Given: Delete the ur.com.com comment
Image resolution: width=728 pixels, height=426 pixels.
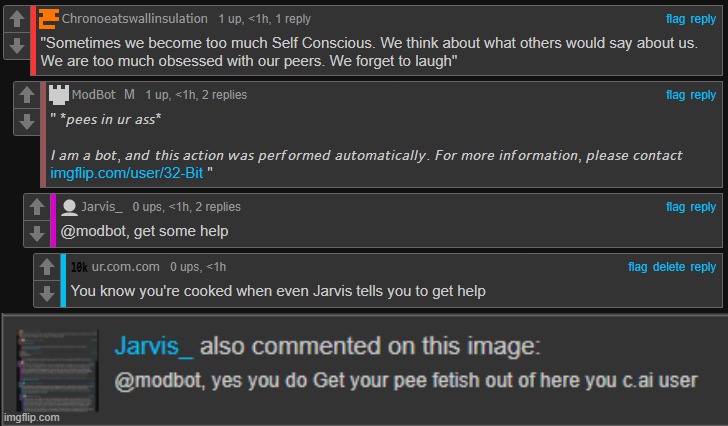Looking at the screenshot, I should 669,267.
